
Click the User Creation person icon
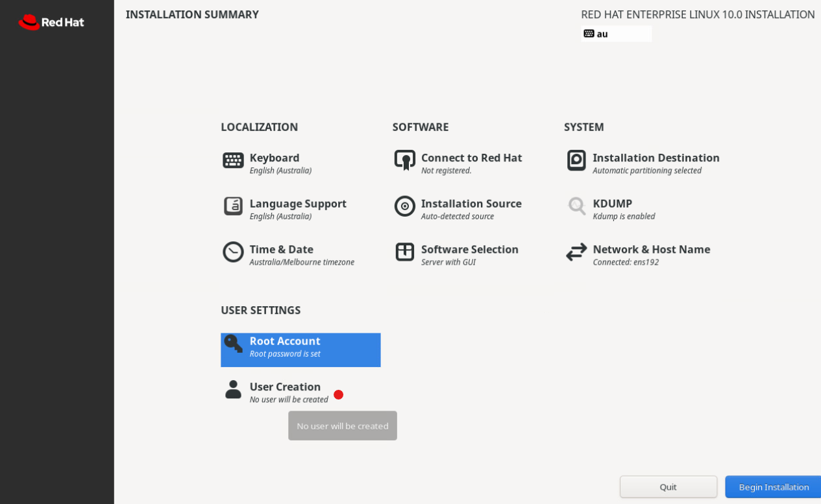click(x=233, y=389)
